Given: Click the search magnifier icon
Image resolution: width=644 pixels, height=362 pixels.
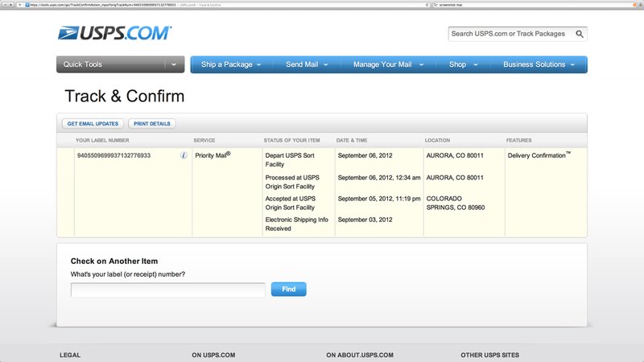Looking at the screenshot, I should click(579, 34).
